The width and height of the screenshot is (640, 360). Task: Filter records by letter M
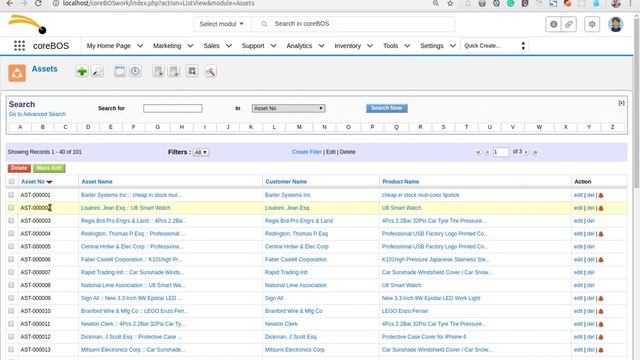pos(299,127)
